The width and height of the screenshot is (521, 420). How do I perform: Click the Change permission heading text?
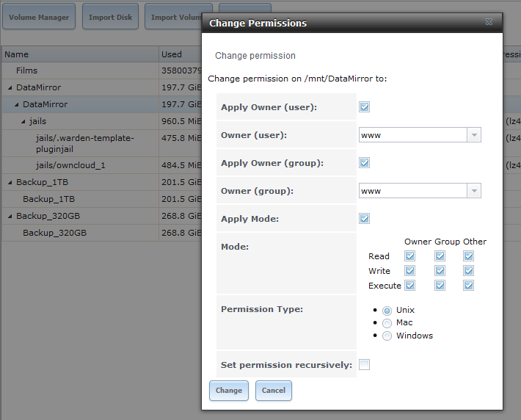tap(255, 56)
